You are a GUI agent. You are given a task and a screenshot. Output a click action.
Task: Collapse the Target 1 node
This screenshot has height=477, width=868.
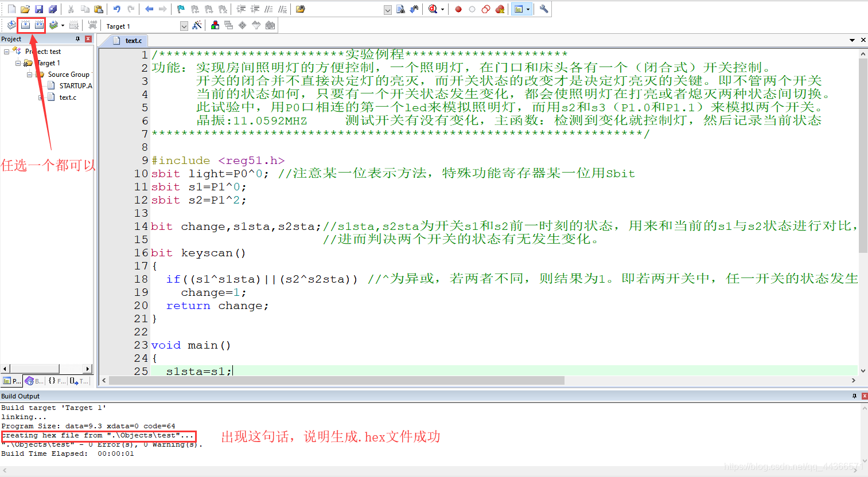coord(18,63)
